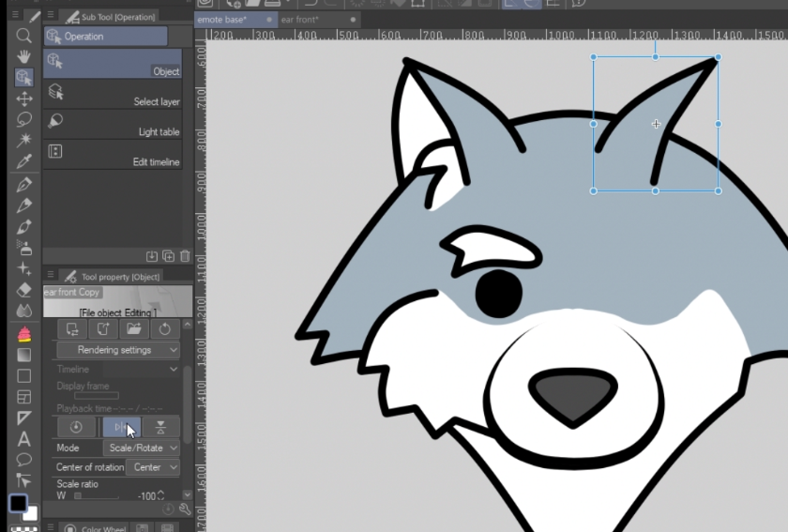Choose the Auto select magic wand tool

tap(24, 140)
